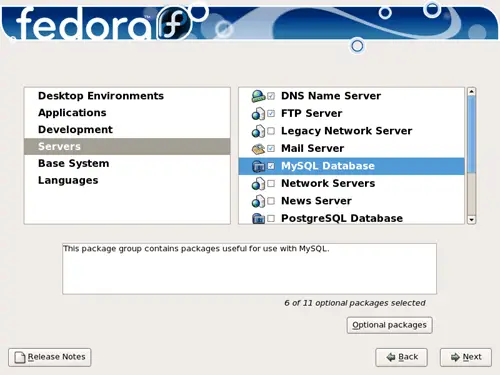The image size is (500, 375).
Task: Select the Network Servers label
Action: (x=328, y=184)
